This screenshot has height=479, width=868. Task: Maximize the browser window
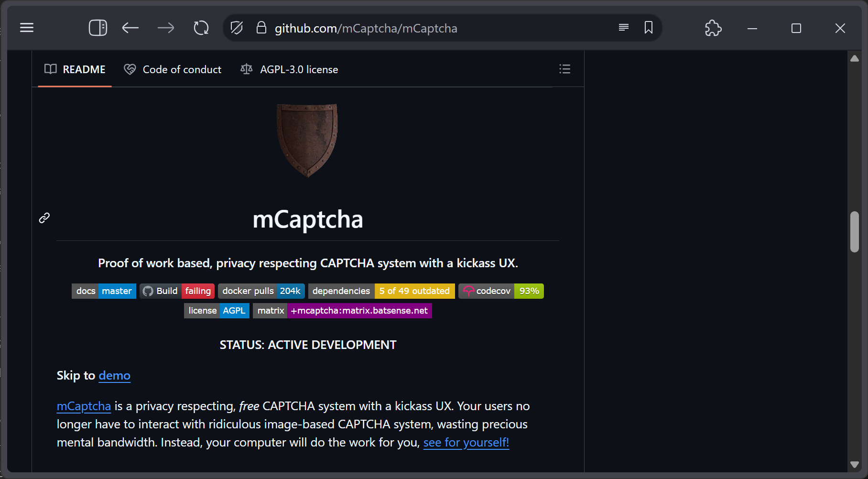click(x=796, y=28)
